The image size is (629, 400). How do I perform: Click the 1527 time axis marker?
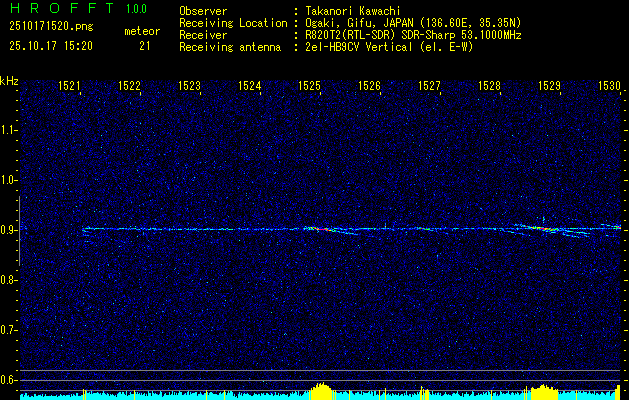pyautogui.click(x=429, y=85)
